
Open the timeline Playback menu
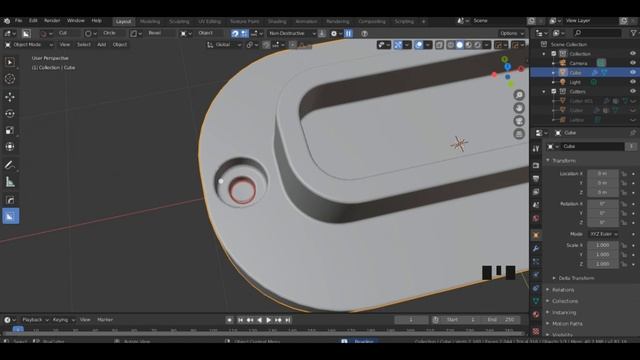pyautogui.click(x=35, y=320)
